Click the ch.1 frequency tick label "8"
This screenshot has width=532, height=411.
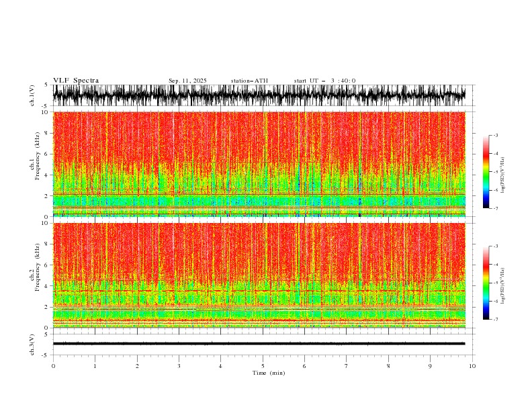click(47, 133)
